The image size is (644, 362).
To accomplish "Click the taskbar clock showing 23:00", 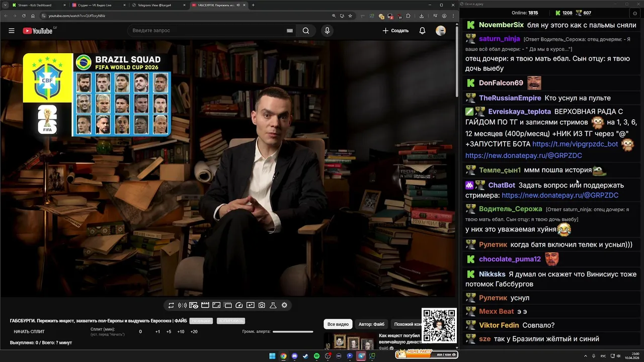I will click(631, 356).
